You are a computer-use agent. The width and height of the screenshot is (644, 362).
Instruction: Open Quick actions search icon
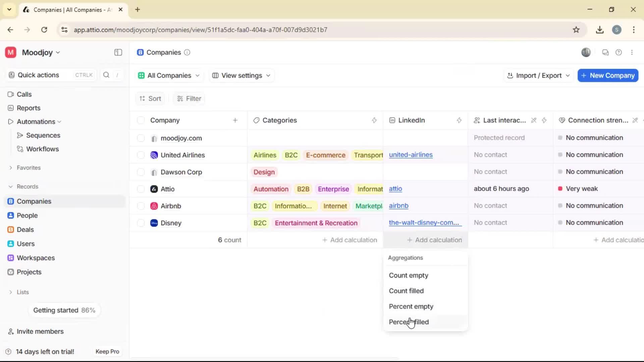point(106,75)
